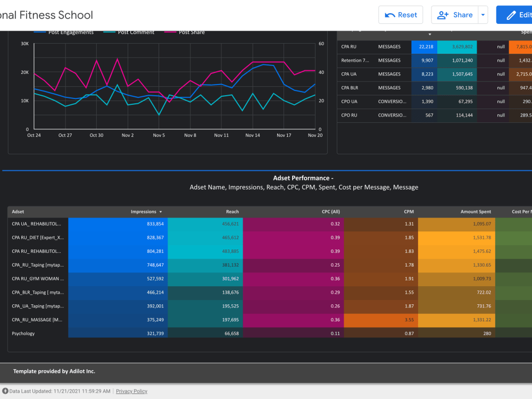The height and width of the screenshot is (399, 532).
Task: Open the Privacy Policy link
Action: coord(131,391)
